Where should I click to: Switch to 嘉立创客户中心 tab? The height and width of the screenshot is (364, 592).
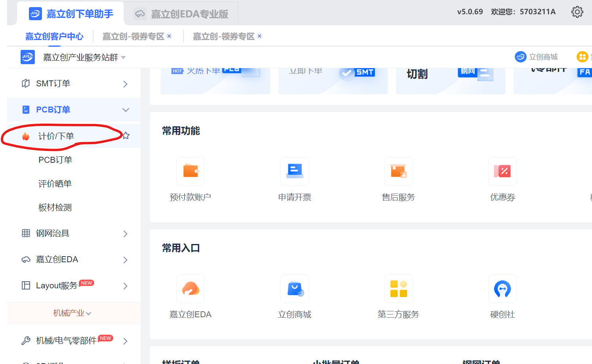click(x=54, y=36)
